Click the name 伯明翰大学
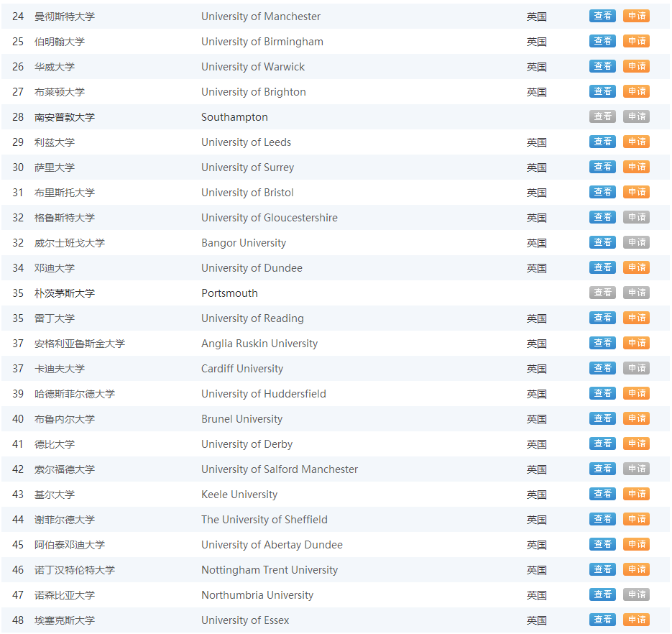The height and width of the screenshot is (634, 672). pos(60,42)
